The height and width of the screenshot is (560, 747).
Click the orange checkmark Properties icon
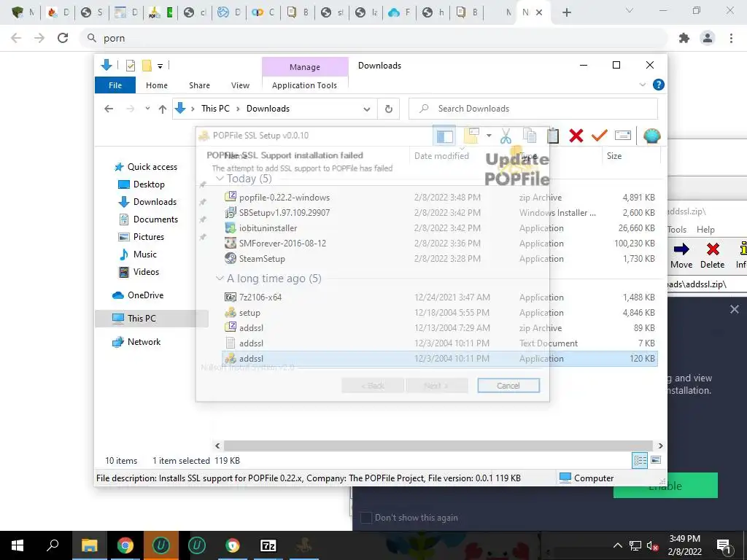tap(600, 136)
